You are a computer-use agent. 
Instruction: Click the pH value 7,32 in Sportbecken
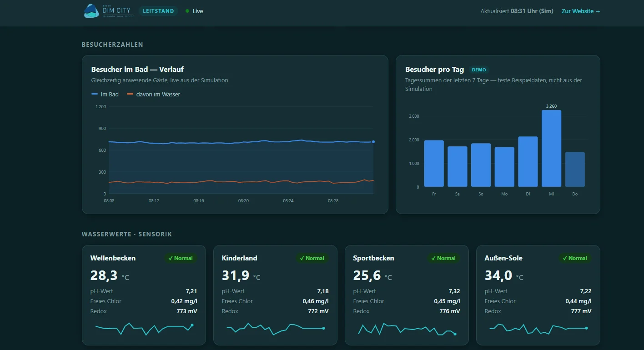454,291
